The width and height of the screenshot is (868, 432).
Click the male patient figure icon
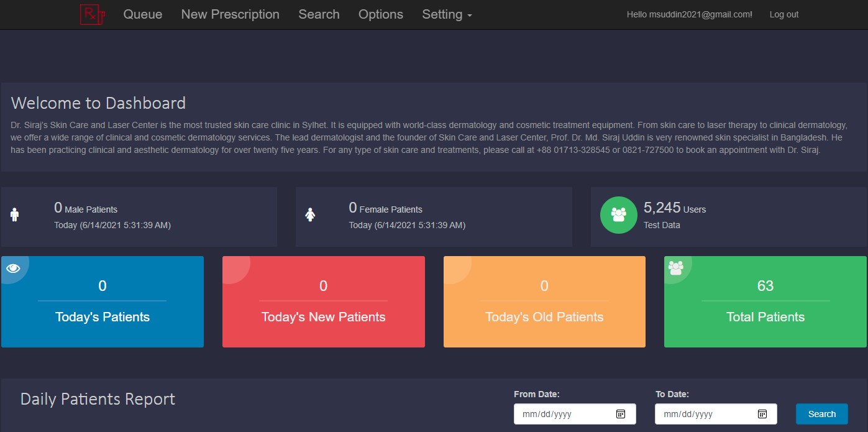coord(15,215)
